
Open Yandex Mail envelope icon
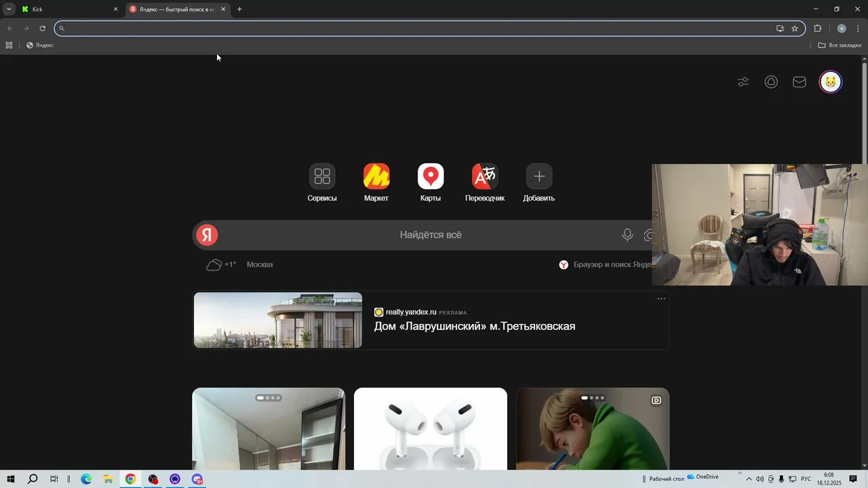(x=800, y=82)
